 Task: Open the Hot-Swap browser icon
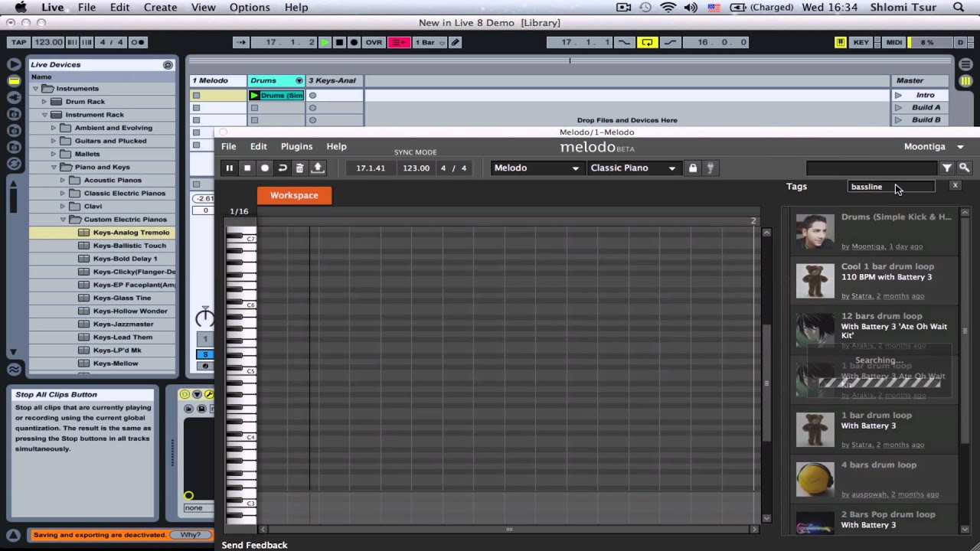[14, 164]
